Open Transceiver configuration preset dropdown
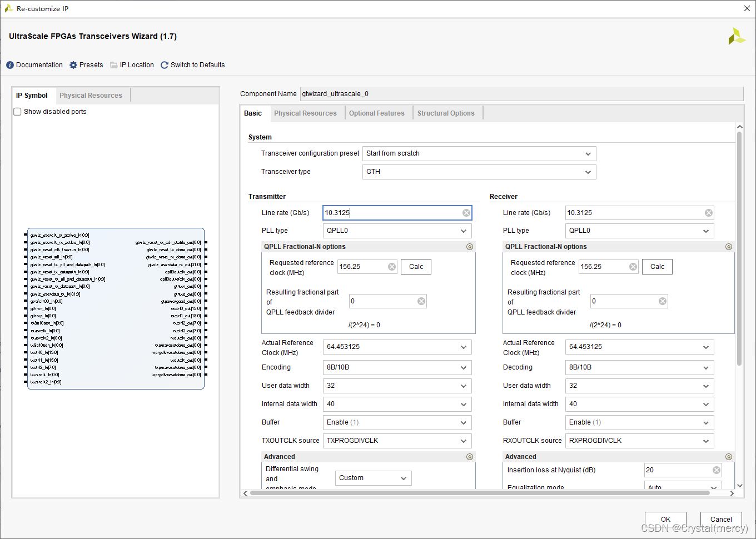 pyautogui.click(x=479, y=153)
